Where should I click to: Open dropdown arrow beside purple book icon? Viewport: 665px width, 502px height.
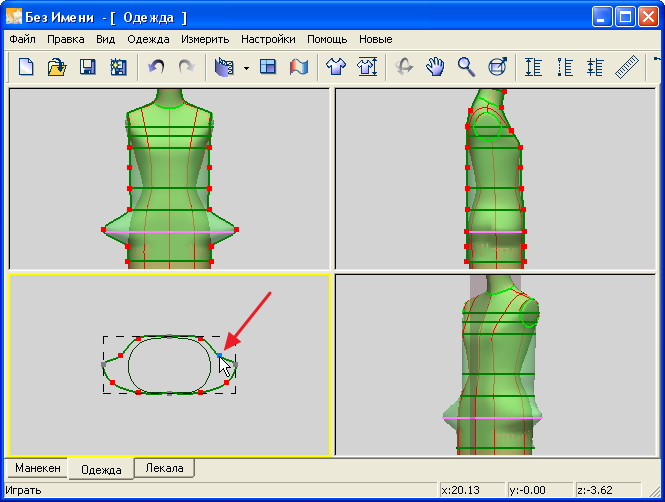[x=246, y=68]
